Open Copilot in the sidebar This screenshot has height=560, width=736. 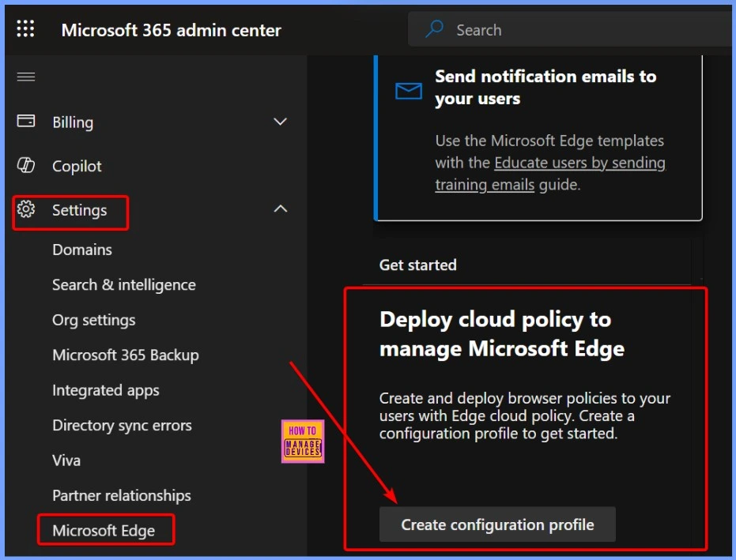pyautogui.click(x=77, y=166)
